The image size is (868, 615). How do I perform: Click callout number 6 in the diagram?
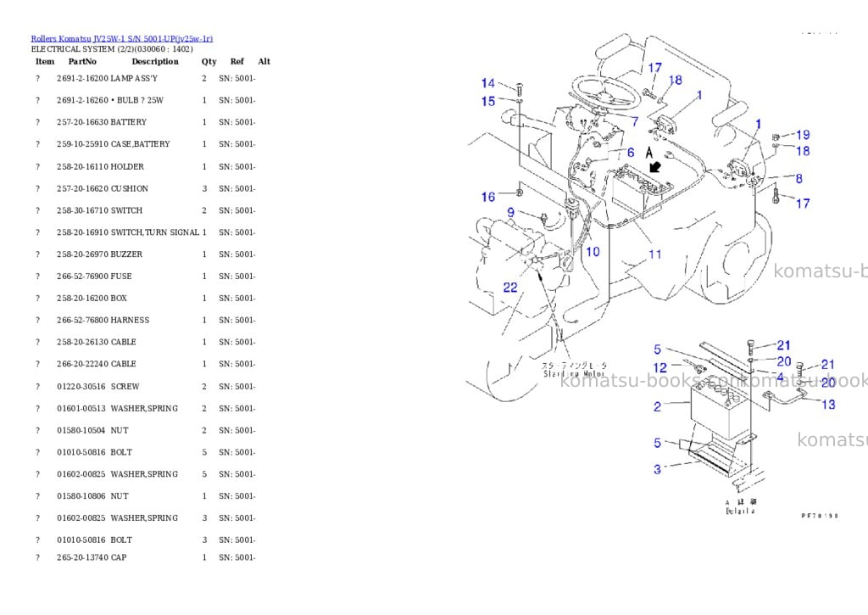tap(631, 153)
